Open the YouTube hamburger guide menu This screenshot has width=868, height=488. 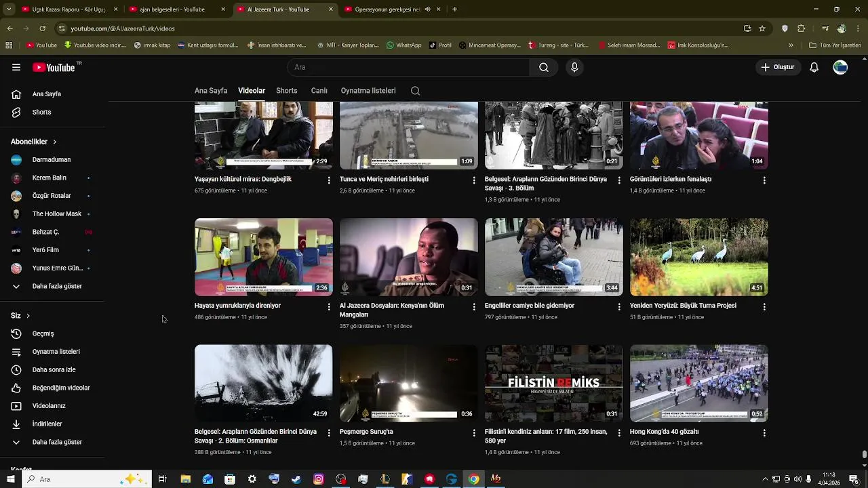pos(16,67)
